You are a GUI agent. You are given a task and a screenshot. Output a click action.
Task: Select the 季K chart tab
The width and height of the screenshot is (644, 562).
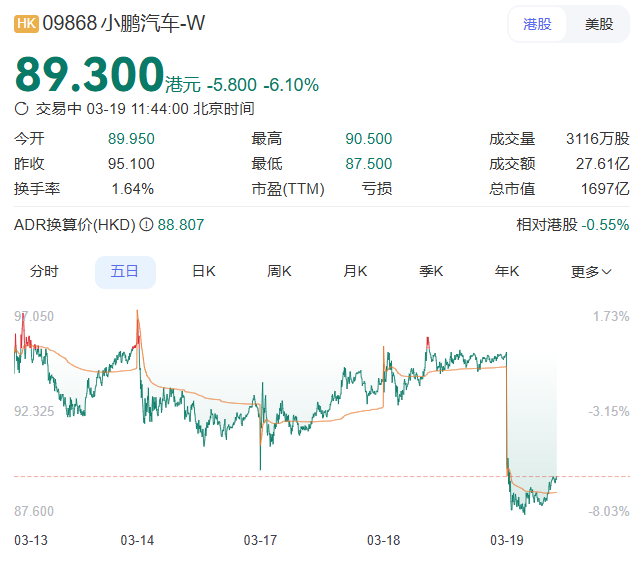431,271
